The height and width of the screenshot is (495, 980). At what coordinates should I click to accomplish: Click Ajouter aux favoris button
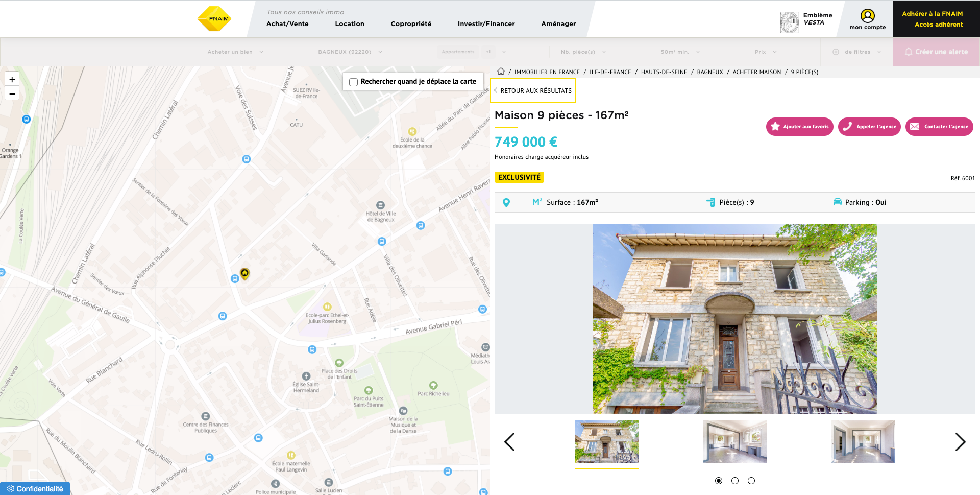[x=800, y=127]
